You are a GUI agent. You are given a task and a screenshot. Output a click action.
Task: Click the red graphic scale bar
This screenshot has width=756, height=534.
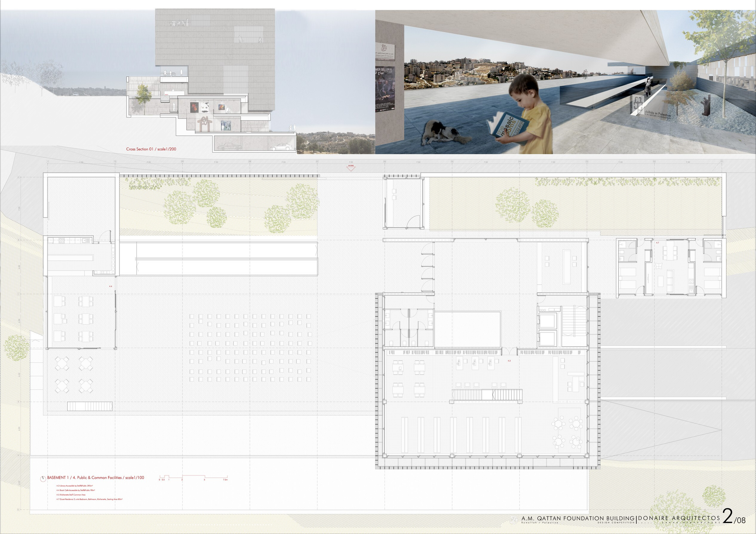(193, 477)
